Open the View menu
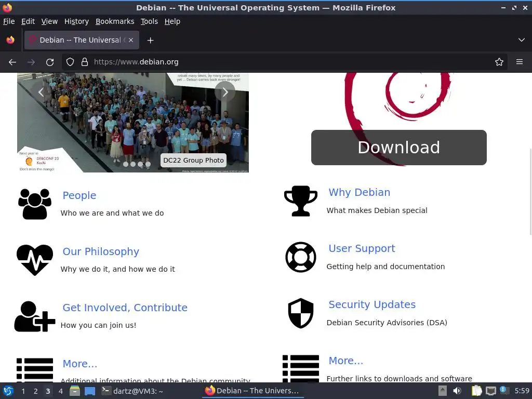This screenshot has width=532, height=399. click(x=49, y=21)
